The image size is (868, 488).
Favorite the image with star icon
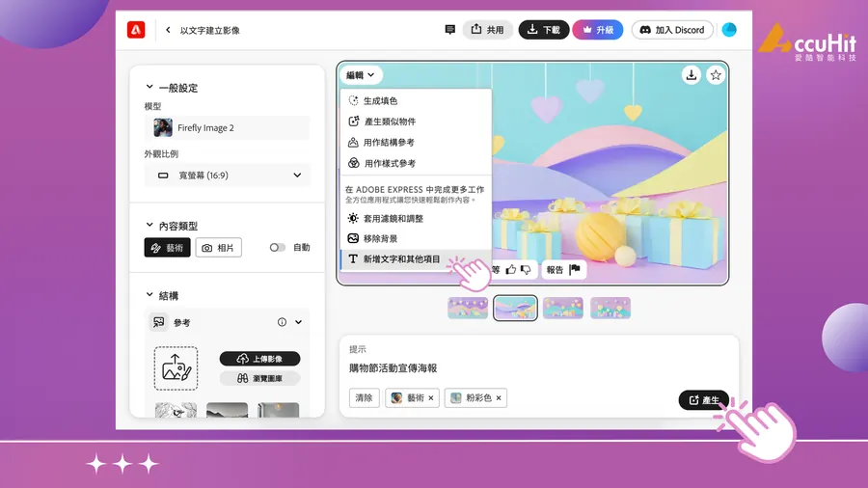pos(716,74)
